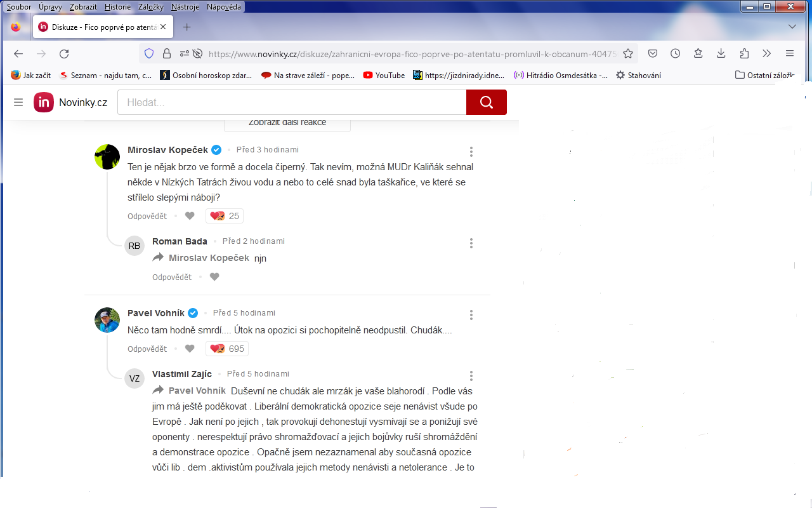Screen dimensions: 812x508
Task: Like Miroslav Kopeček's comment with the heart
Action: point(190,216)
